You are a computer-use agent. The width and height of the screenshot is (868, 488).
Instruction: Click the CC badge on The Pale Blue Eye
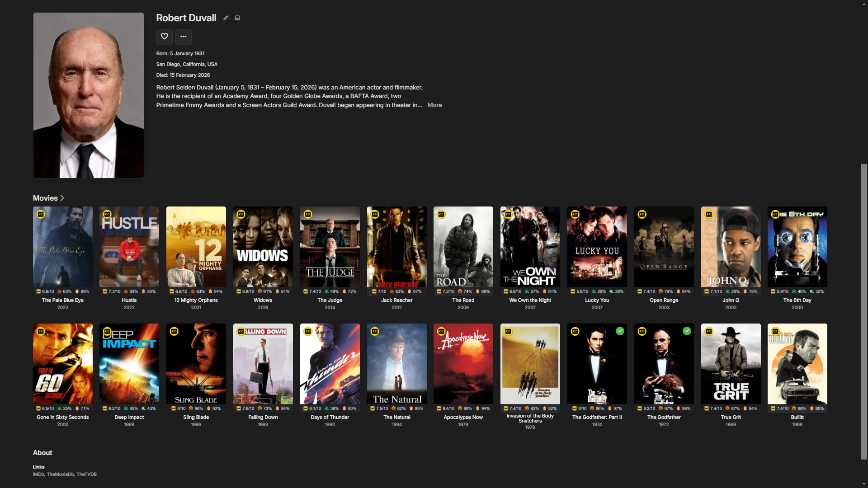pyautogui.click(x=41, y=215)
